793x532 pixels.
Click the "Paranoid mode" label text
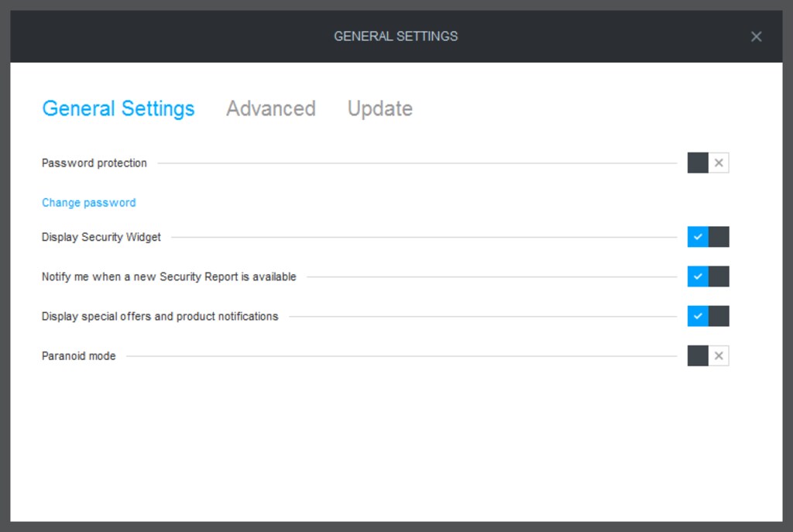(78, 356)
